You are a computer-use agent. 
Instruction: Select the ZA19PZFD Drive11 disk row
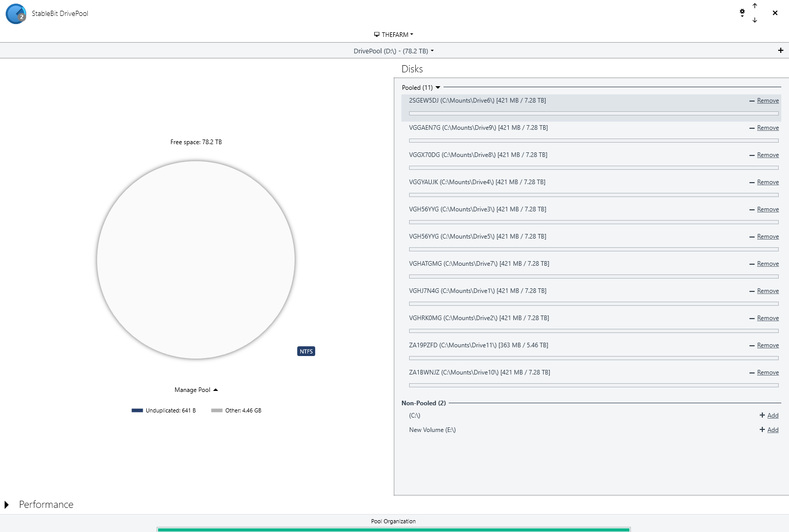click(591, 352)
